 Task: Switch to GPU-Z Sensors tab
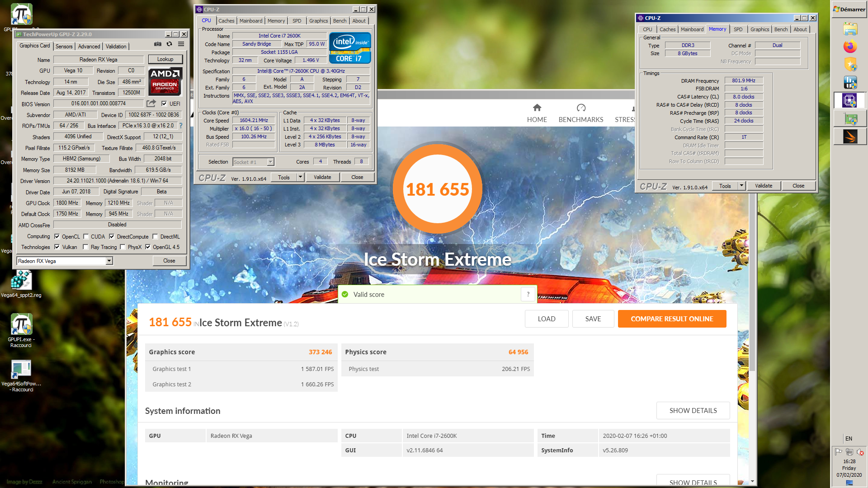tap(64, 46)
